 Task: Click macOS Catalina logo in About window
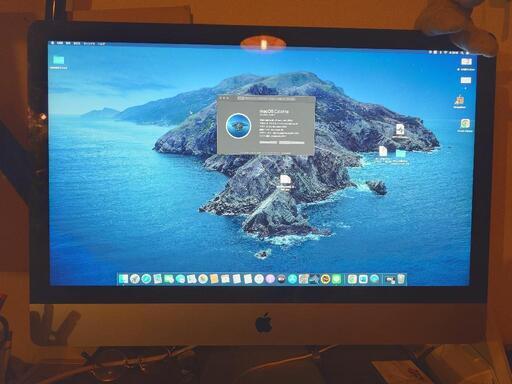(x=238, y=125)
